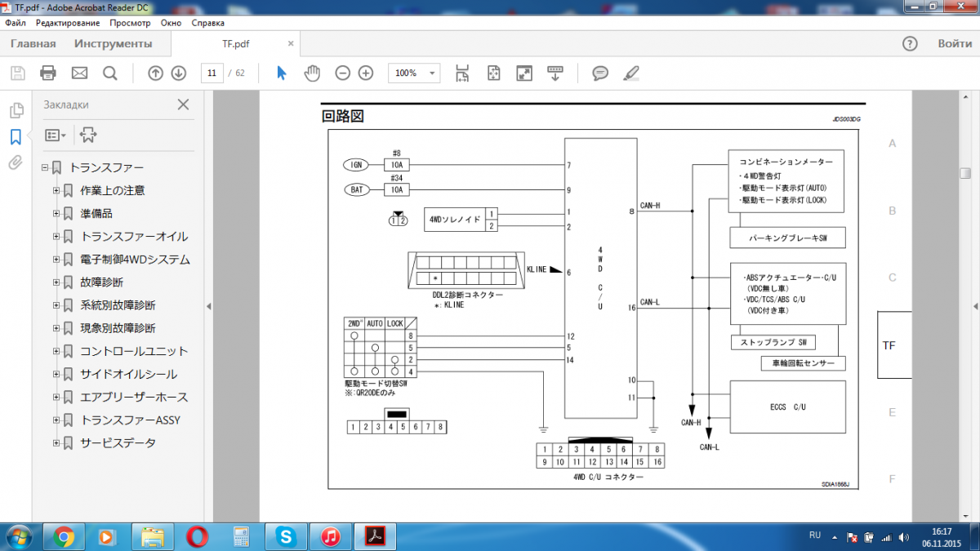Image resolution: width=980 pixels, height=551 pixels.
Task: Switch to full screen mode icon
Action: (524, 73)
